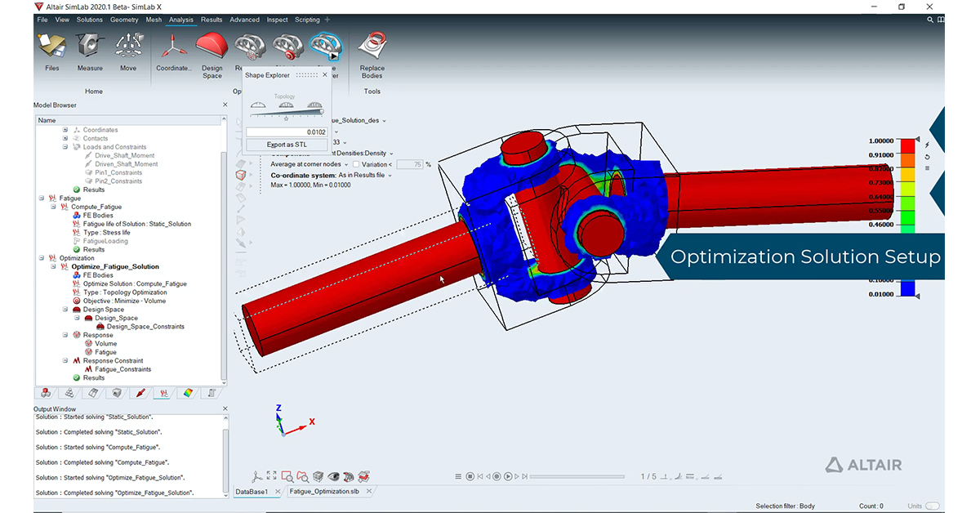
Task: Stop the results animation
Action: [x=470, y=476]
